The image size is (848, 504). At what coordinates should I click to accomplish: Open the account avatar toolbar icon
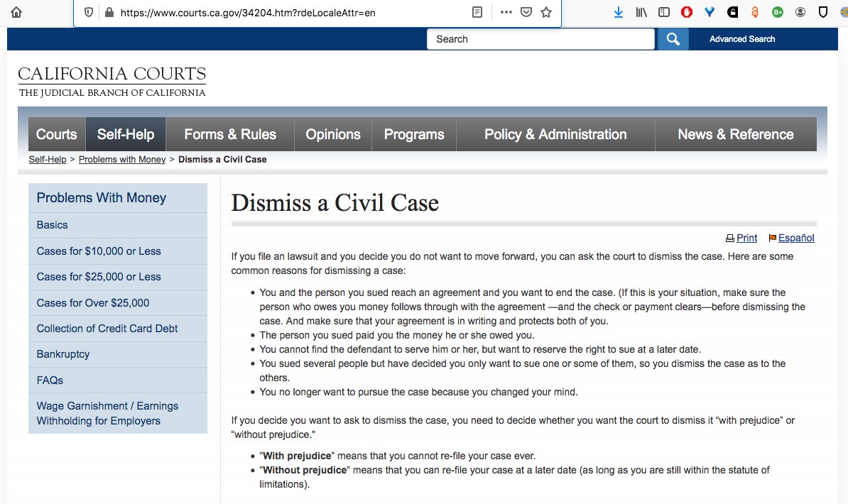point(800,12)
